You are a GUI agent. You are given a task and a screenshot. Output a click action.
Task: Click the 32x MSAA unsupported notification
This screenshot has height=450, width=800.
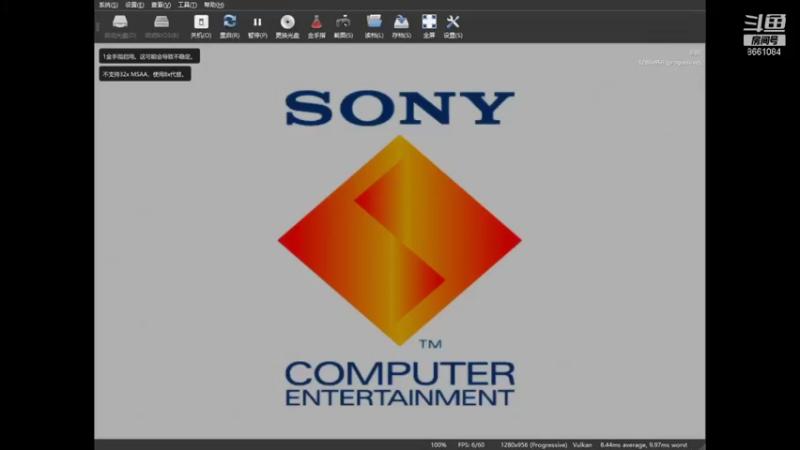click(145, 74)
